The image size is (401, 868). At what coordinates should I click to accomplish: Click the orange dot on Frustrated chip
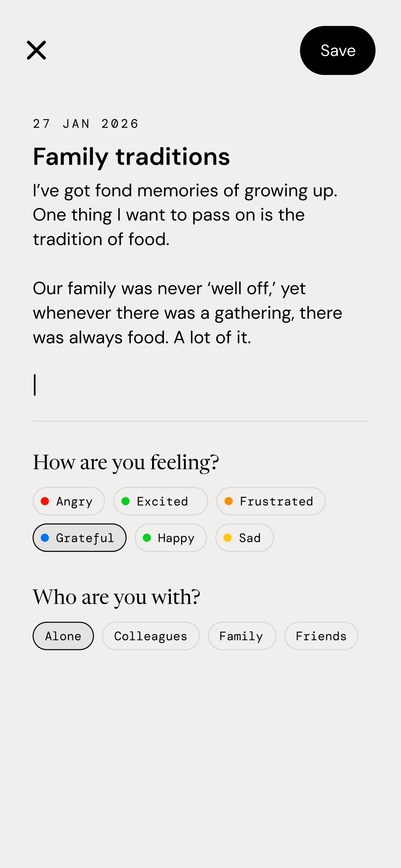pos(229,501)
